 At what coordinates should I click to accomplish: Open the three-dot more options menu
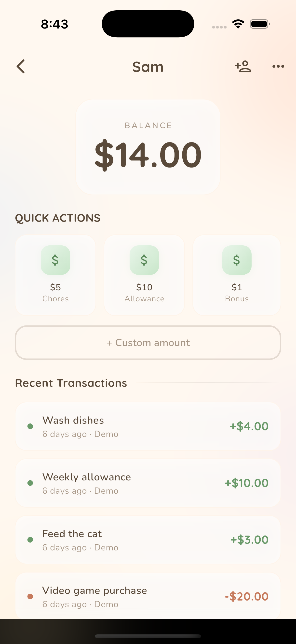(x=278, y=67)
